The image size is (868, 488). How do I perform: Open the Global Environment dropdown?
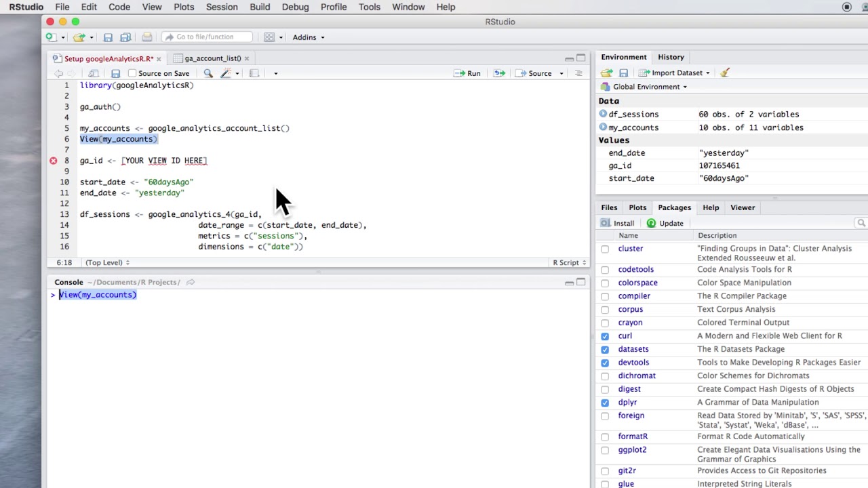point(644,87)
